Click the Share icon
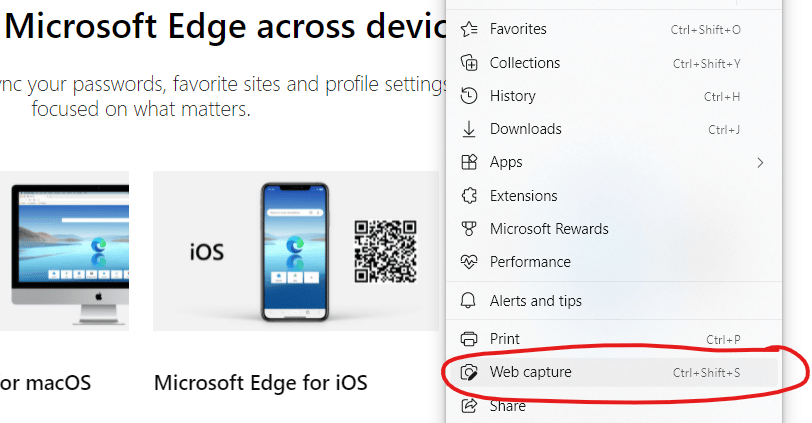This screenshot has height=423, width=812. coord(469,406)
